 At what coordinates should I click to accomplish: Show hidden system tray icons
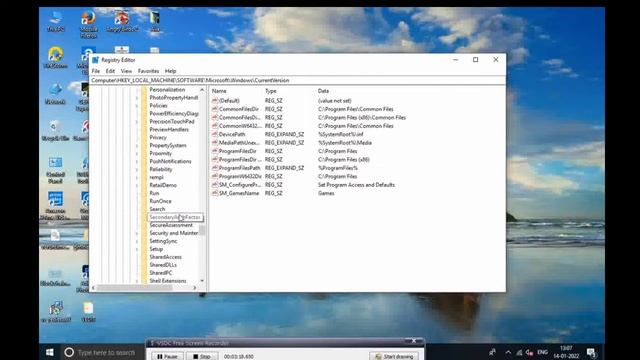508,352
